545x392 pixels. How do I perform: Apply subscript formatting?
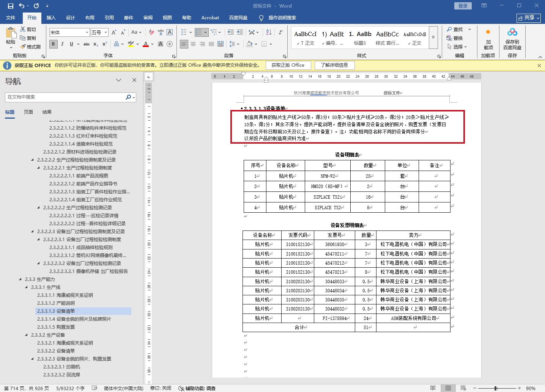96,44
